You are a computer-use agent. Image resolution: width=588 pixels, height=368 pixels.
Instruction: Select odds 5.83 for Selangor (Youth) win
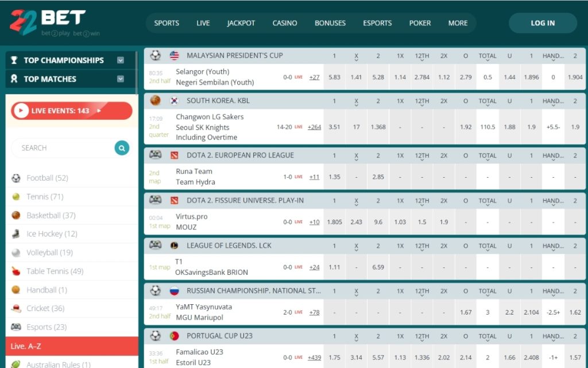click(335, 77)
